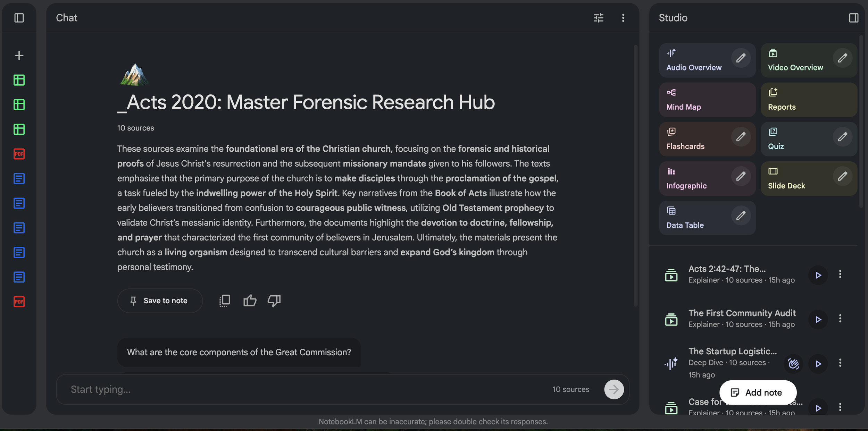Customize Slide Deck via pencil icon
Image resolution: width=868 pixels, height=431 pixels.
click(842, 176)
